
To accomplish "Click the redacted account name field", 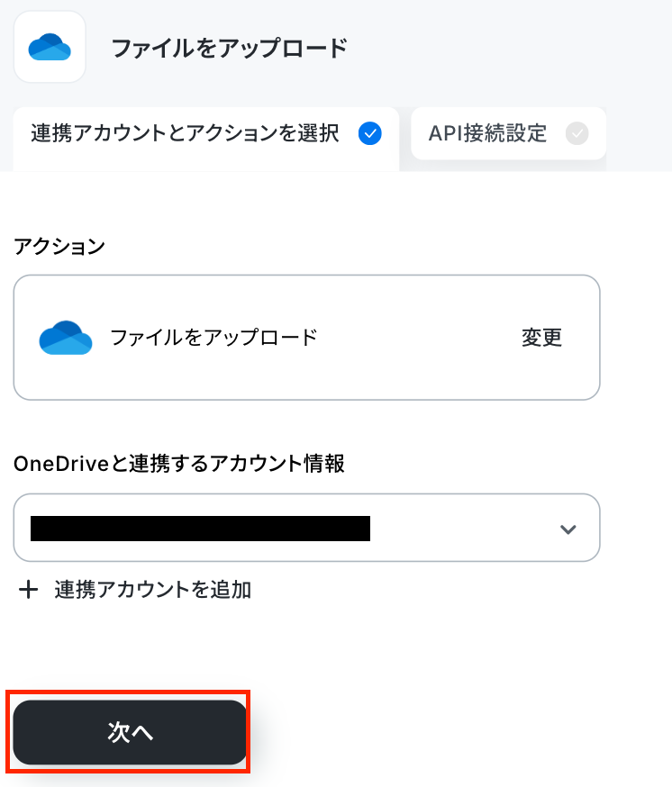I will [x=200, y=529].
